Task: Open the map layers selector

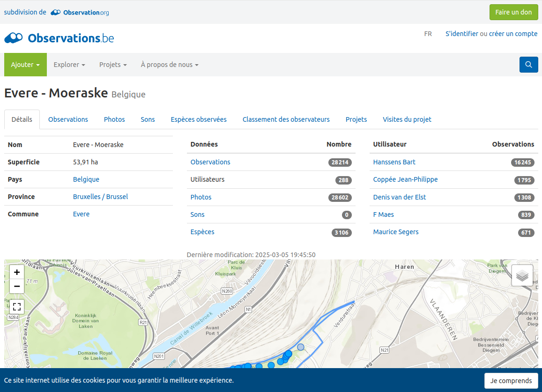Action: tap(522, 275)
